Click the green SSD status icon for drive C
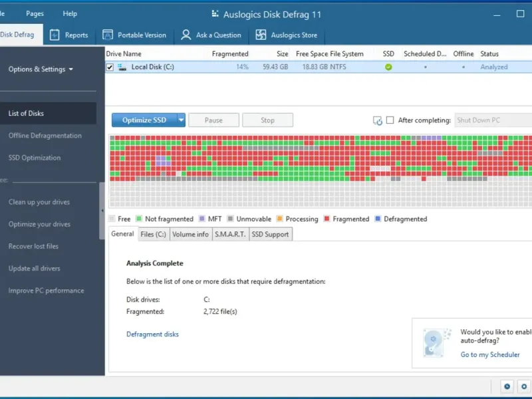 point(388,67)
